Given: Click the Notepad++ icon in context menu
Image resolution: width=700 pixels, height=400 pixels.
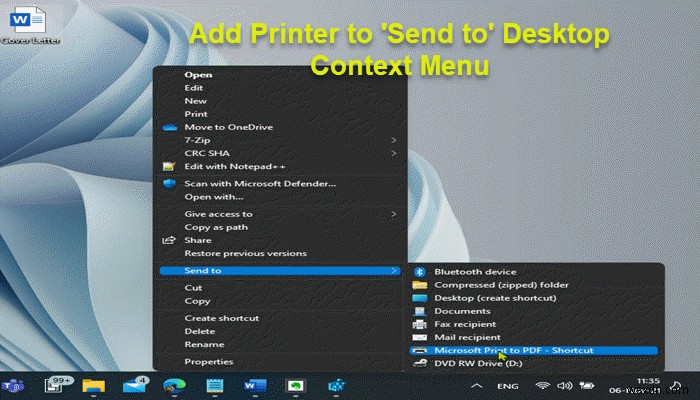Looking at the screenshot, I should pos(169,167).
